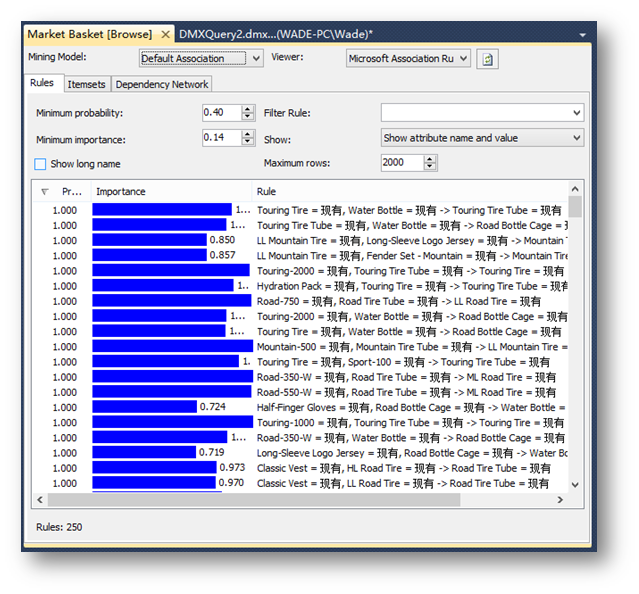Select rule Classic Vest, HL Road Tire
The width and height of the screenshot is (639, 594).
pos(302,468)
